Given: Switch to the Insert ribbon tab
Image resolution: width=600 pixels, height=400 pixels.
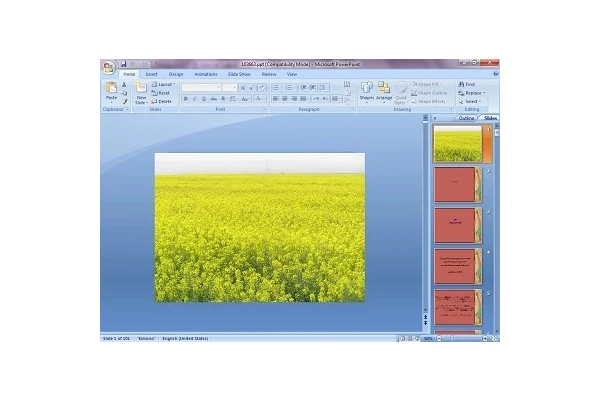Looking at the screenshot, I should 152,74.
